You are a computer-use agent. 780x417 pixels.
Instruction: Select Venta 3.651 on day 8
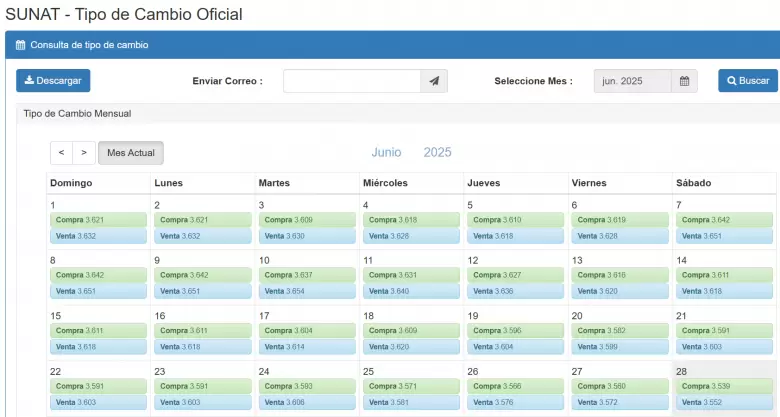pyautogui.click(x=98, y=291)
